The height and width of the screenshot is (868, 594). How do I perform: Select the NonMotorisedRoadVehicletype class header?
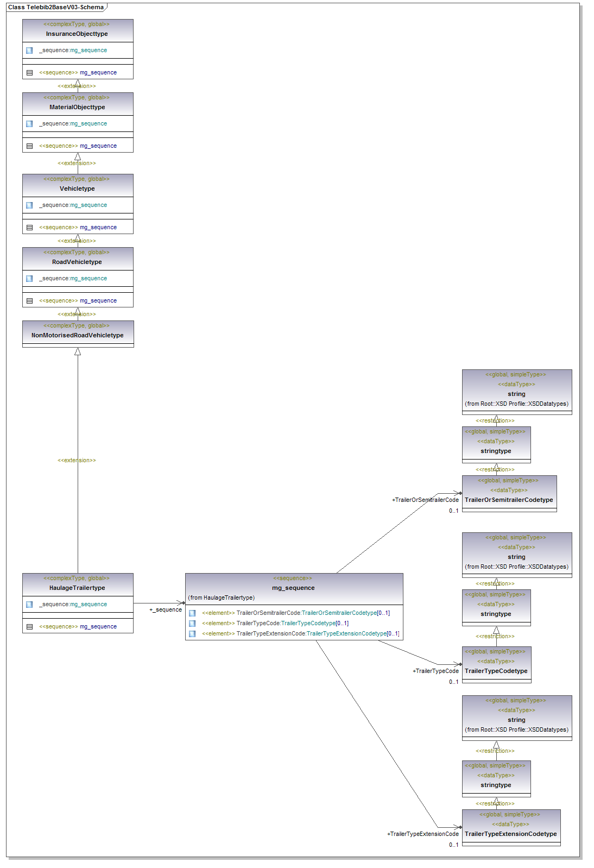pyautogui.click(x=78, y=335)
